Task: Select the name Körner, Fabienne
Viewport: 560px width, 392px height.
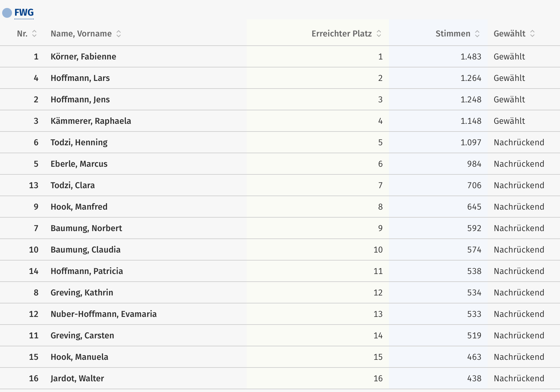Action: pyautogui.click(x=83, y=57)
